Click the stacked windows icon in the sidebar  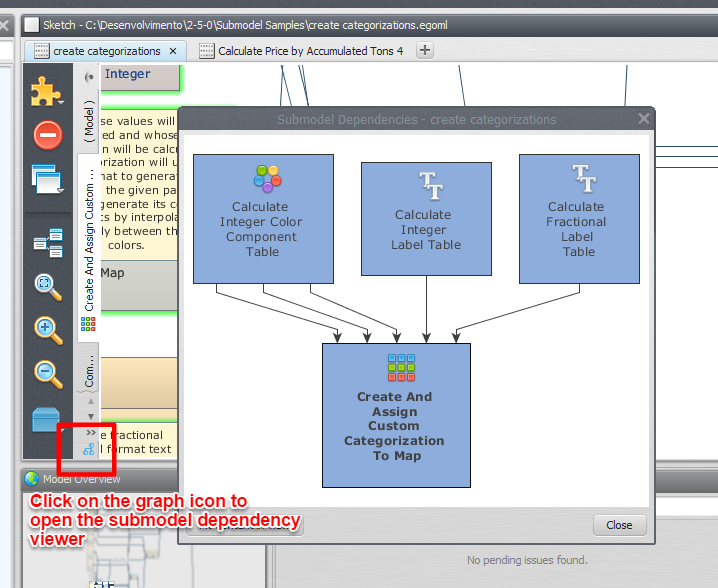[47, 180]
